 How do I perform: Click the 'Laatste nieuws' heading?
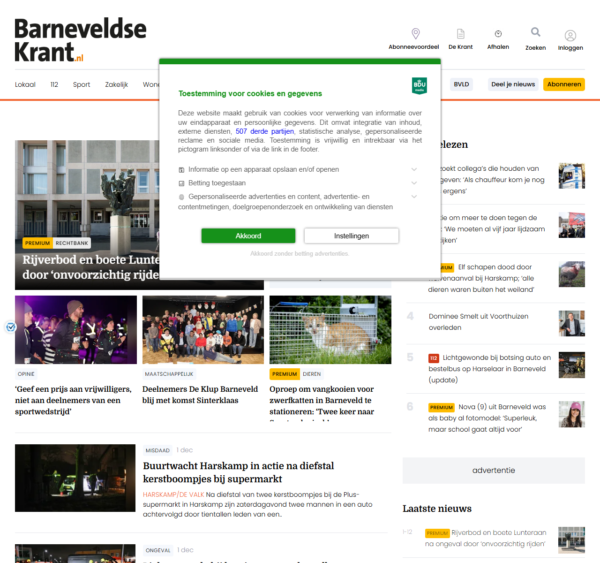tap(437, 509)
